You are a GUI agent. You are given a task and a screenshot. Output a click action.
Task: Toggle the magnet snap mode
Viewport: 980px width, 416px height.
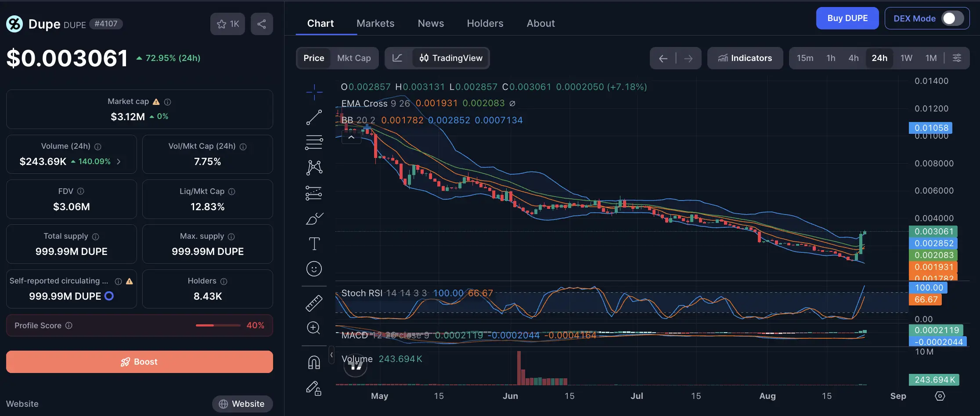[314, 362]
